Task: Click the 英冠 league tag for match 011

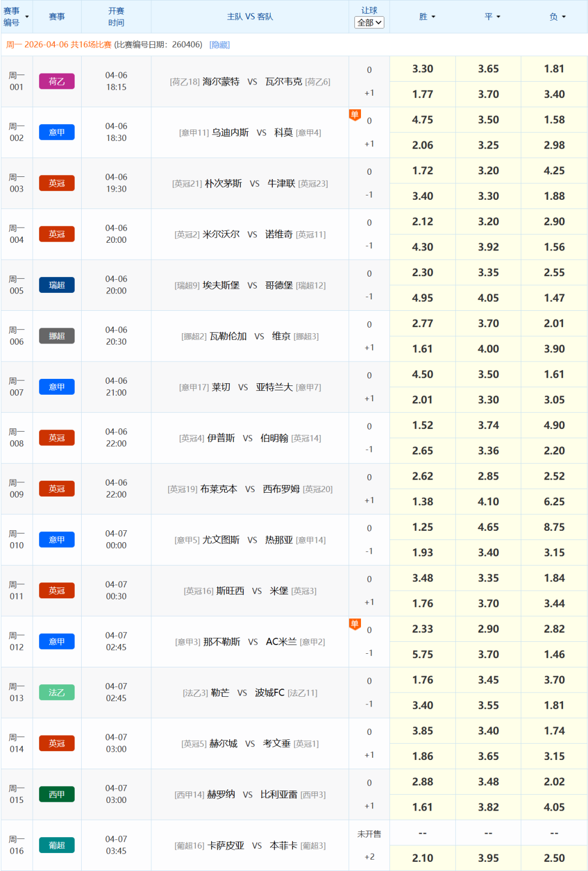Action: pyautogui.click(x=57, y=591)
